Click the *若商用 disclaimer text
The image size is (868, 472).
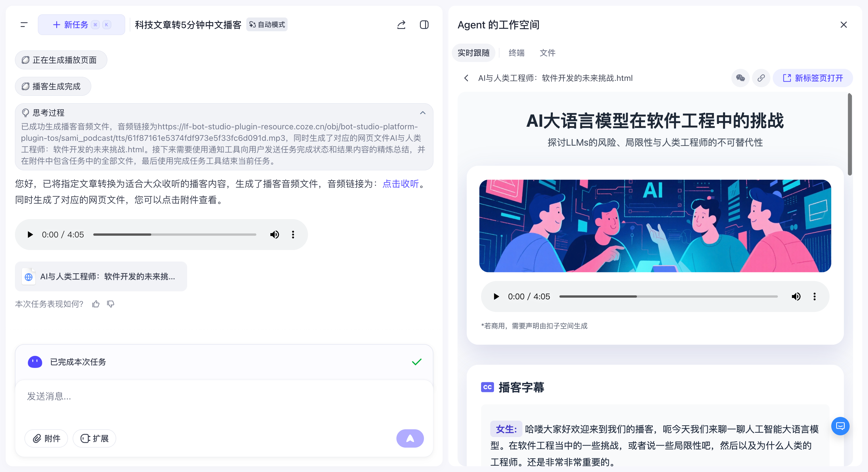(x=534, y=326)
